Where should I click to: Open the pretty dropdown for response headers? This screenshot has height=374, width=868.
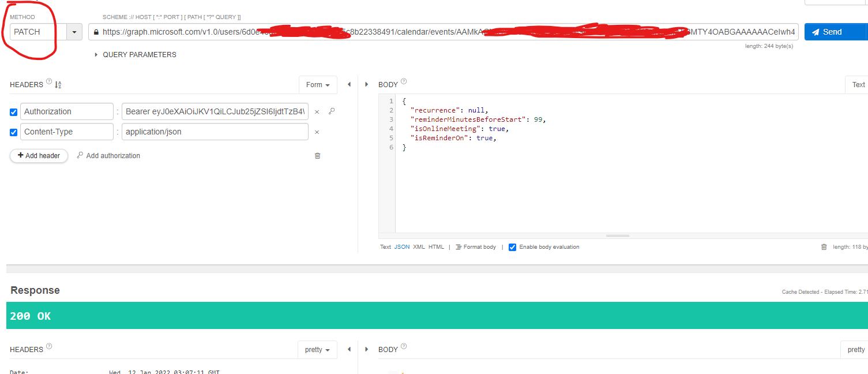click(317, 350)
